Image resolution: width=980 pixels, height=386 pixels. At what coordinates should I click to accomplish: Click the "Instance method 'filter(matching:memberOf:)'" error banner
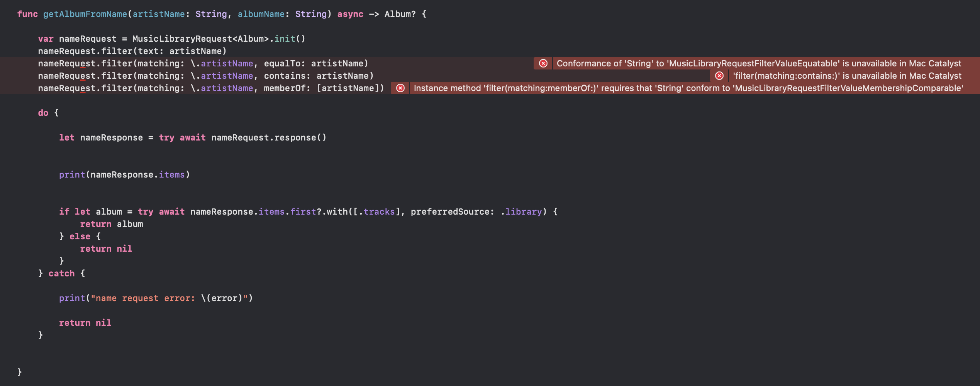pos(688,88)
